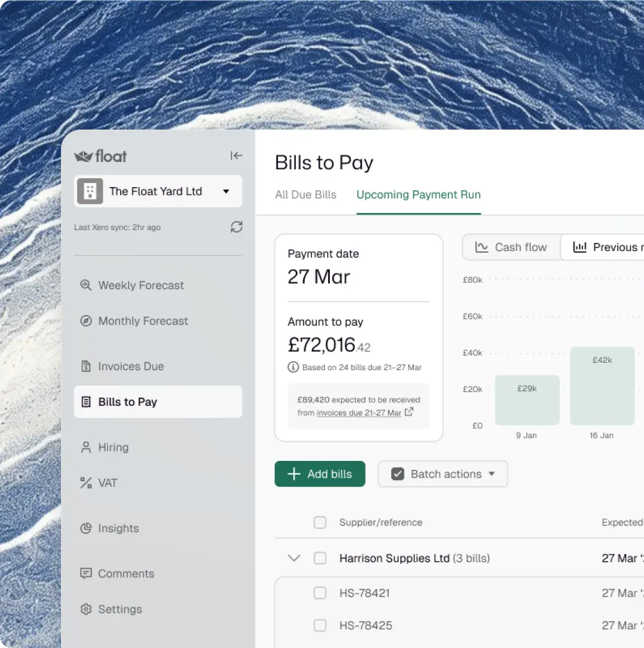Collapse the Harrison Supplies Ltd bill group
644x648 pixels.
[x=294, y=558]
